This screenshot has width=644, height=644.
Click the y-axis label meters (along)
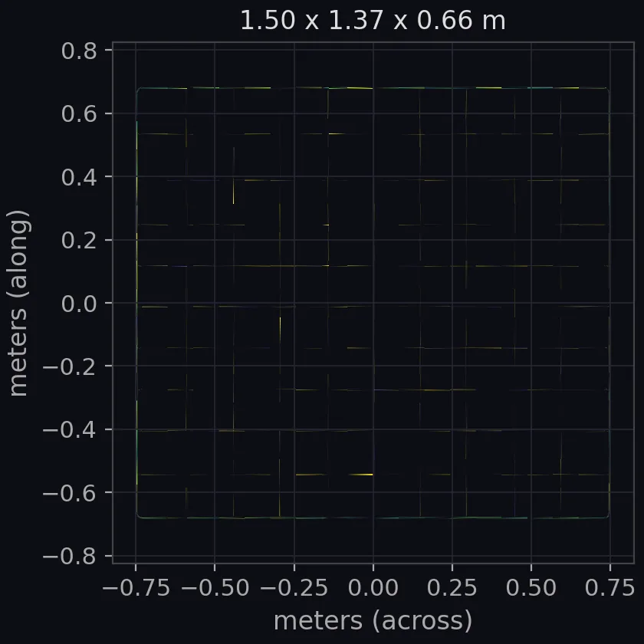tap(18, 303)
